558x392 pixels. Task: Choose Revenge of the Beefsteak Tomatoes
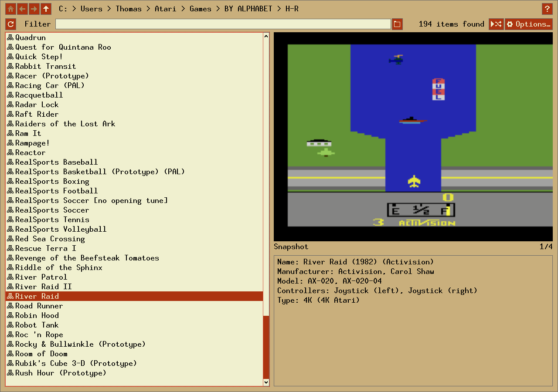pyautogui.click(x=134, y=258)
